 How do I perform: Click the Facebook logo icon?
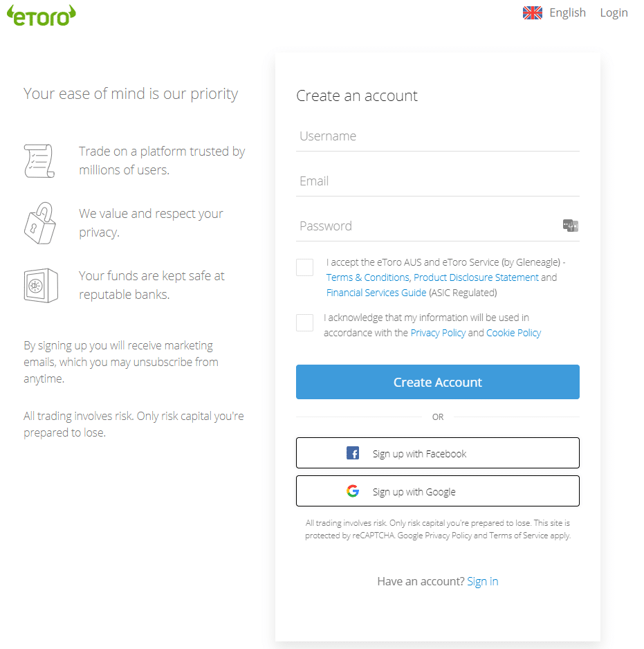coord(353,453)
